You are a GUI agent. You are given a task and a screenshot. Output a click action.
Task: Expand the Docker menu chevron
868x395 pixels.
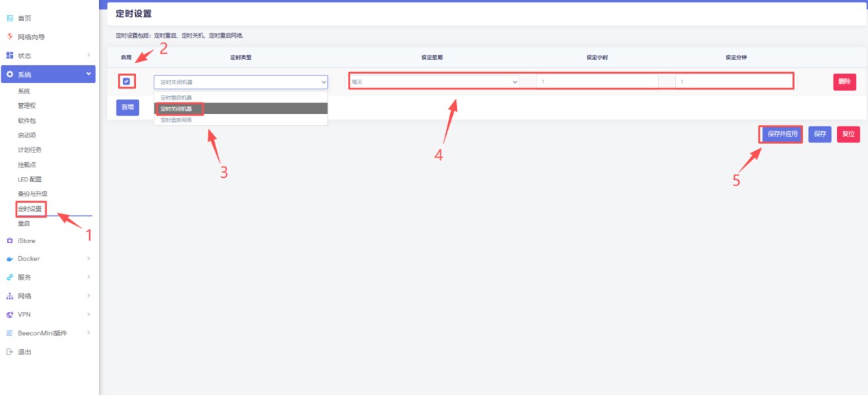pyautogui.click(x=89, y=259)
